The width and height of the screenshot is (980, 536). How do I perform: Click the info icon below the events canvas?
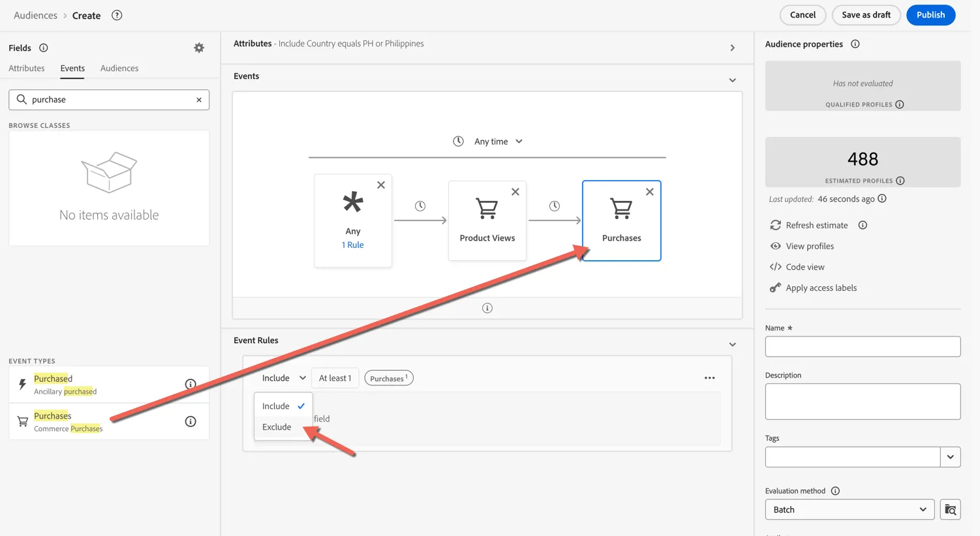[x=487, y=308]
